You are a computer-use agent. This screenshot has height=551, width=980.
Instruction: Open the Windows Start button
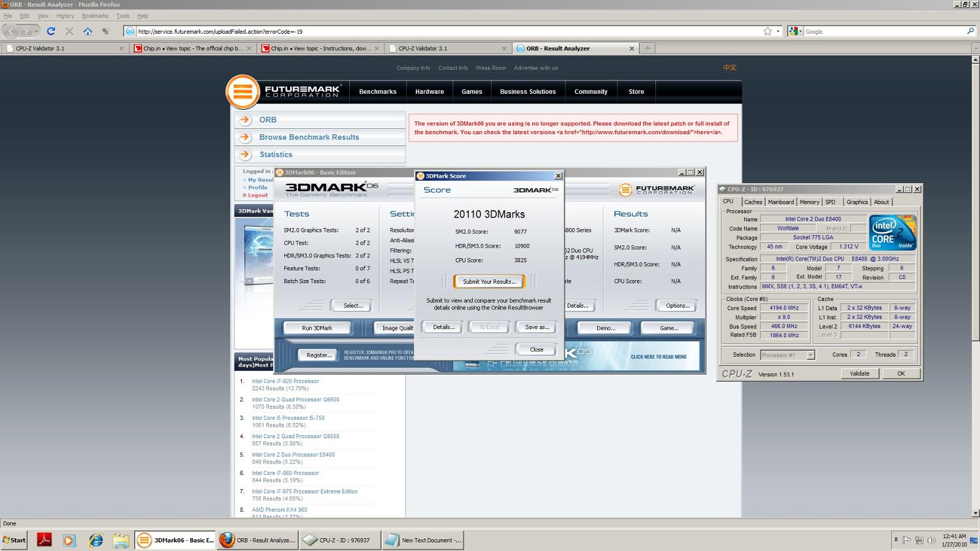[x=13, y=540]
